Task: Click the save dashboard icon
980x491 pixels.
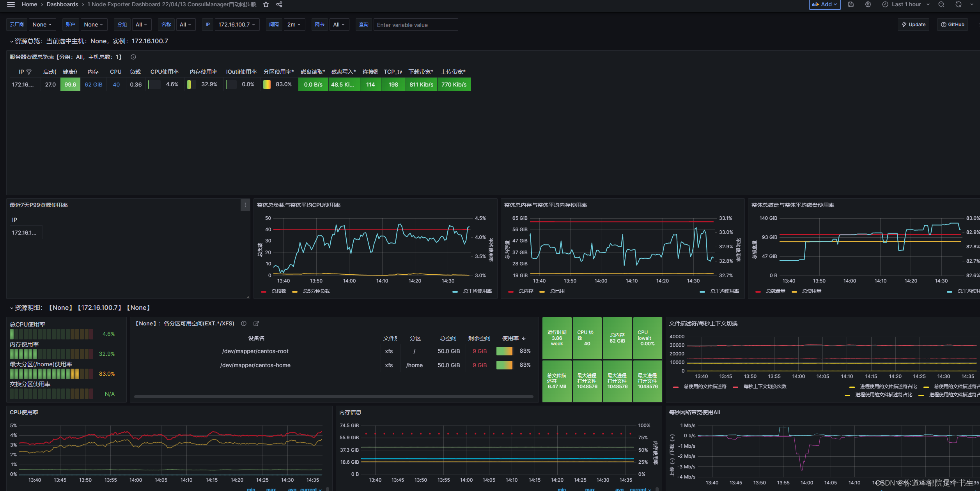Action: (x=851, y=4)
